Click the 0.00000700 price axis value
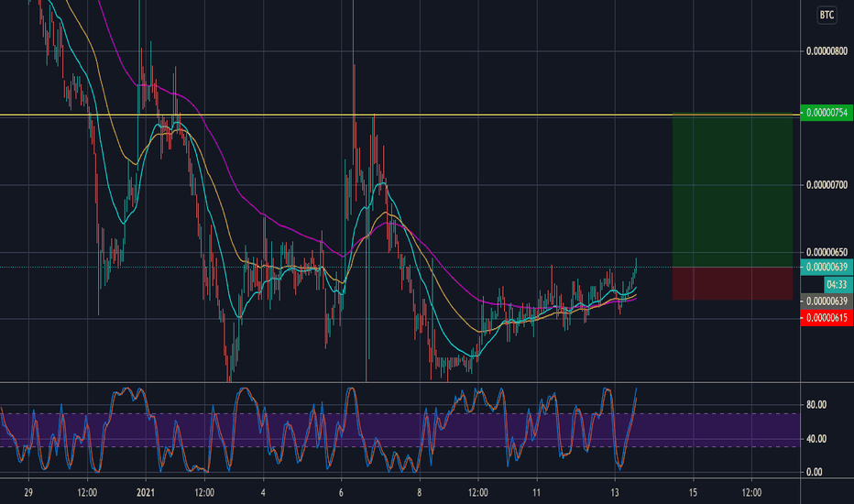 coord(827,185)
